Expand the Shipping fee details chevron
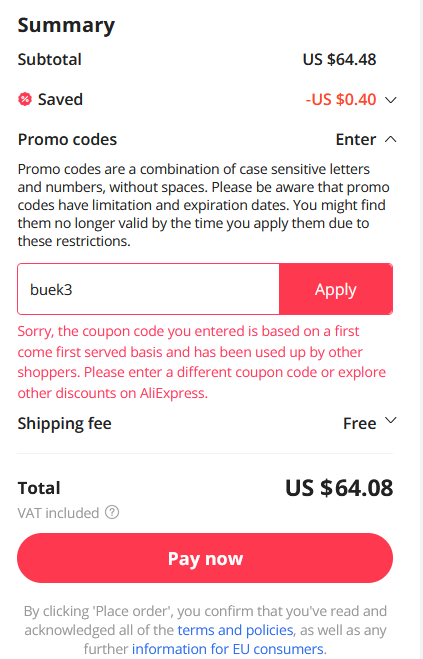The height and width of the screenshot is (659, 423). tap(391, 420)
